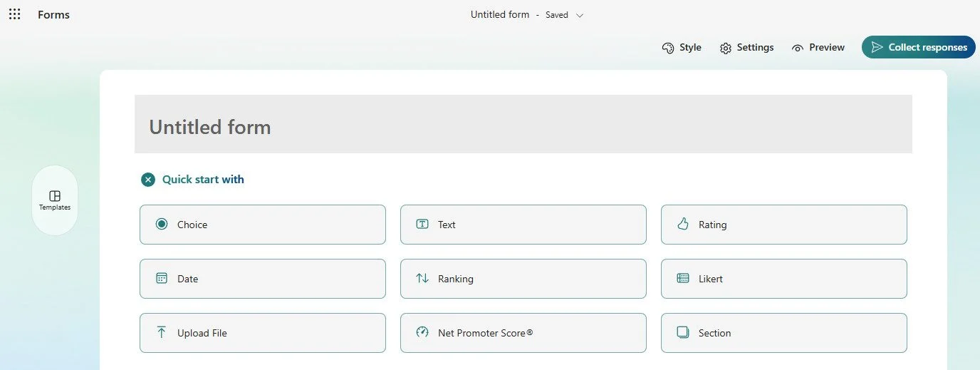Click the Settings gear icon

click(x=726, y=48)
